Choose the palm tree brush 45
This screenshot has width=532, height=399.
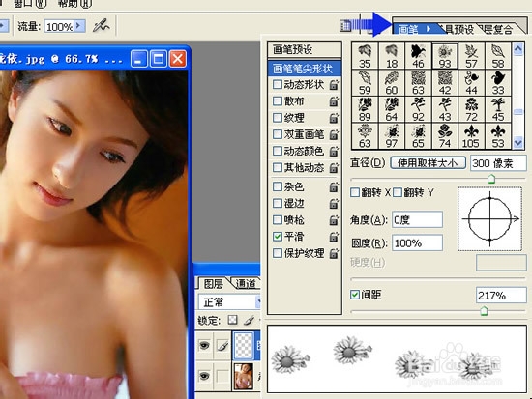tap(498, 109)
